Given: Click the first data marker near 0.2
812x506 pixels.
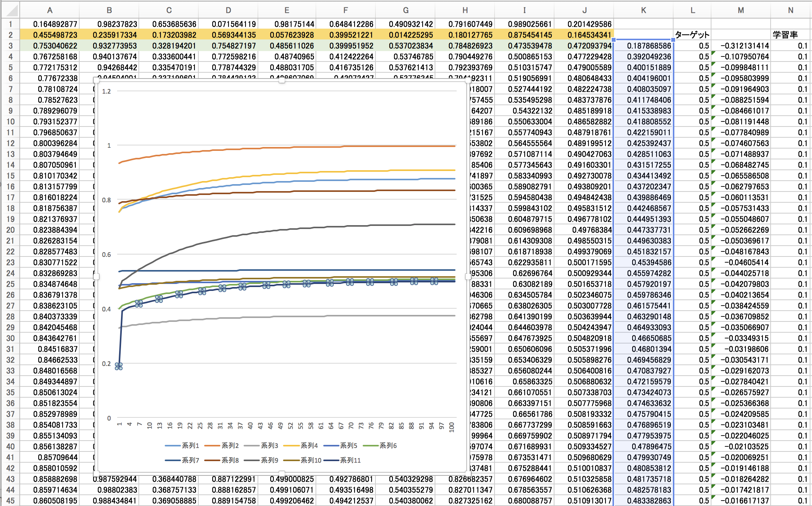Looking at the screenshot, I should [x=119, y=366].
